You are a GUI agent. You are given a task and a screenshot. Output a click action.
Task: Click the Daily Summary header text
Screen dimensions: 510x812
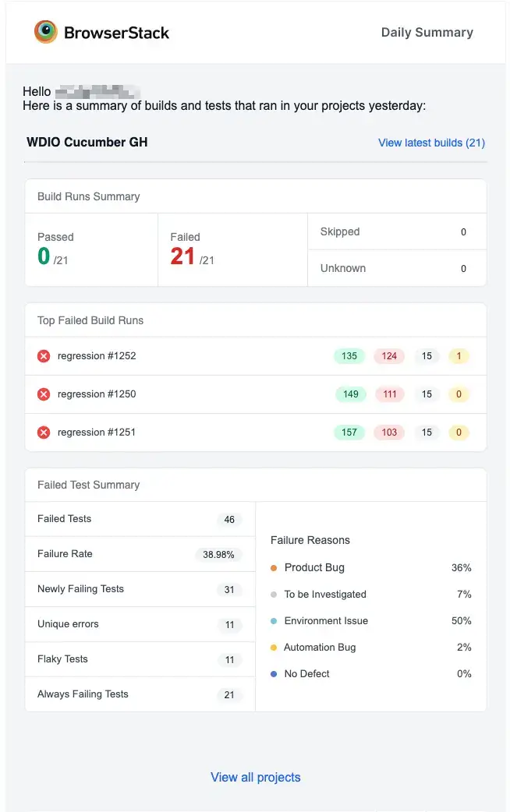[427, 33]
